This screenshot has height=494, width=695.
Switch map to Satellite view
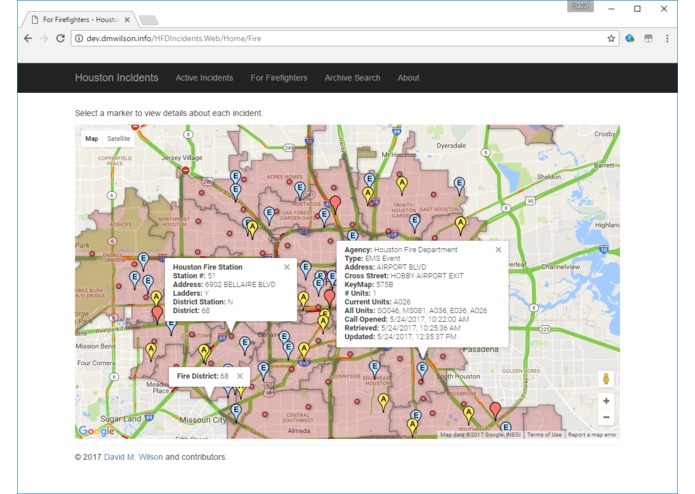(119, 139)
